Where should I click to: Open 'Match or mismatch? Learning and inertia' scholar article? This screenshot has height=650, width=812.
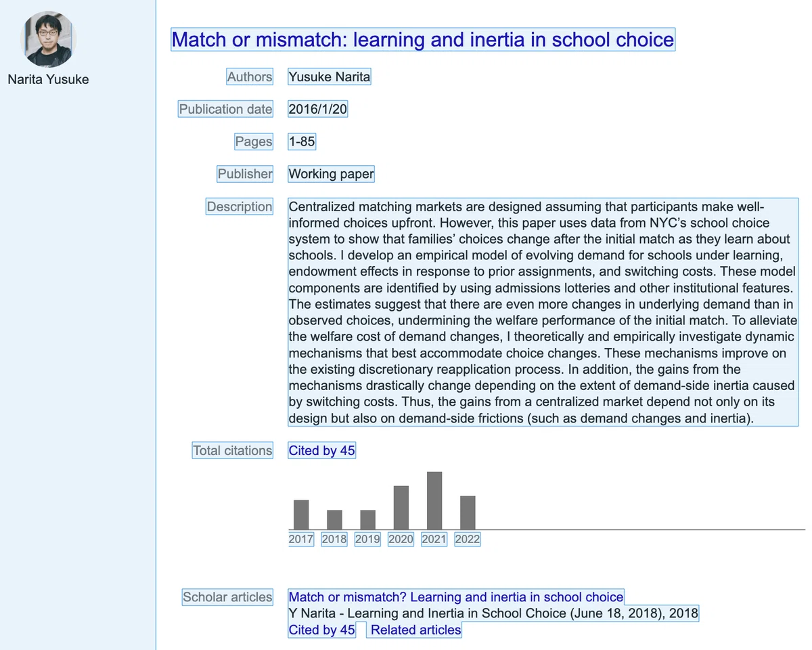pyautogui.click(x=455, y=597)
